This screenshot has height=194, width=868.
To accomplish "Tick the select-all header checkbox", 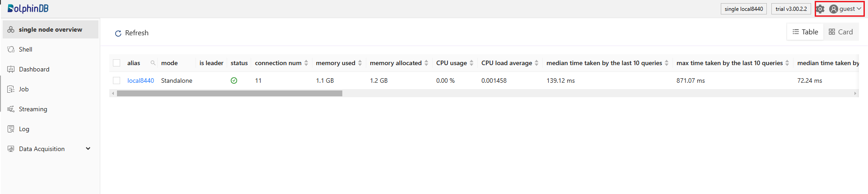I will [117, 63].
